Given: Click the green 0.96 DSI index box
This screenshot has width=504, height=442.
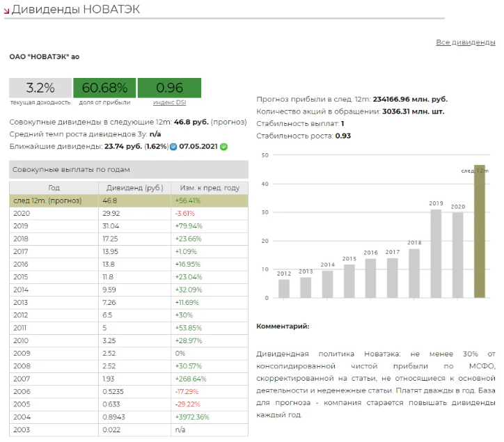Looking at the screenshot, I should tap(169, 88).
